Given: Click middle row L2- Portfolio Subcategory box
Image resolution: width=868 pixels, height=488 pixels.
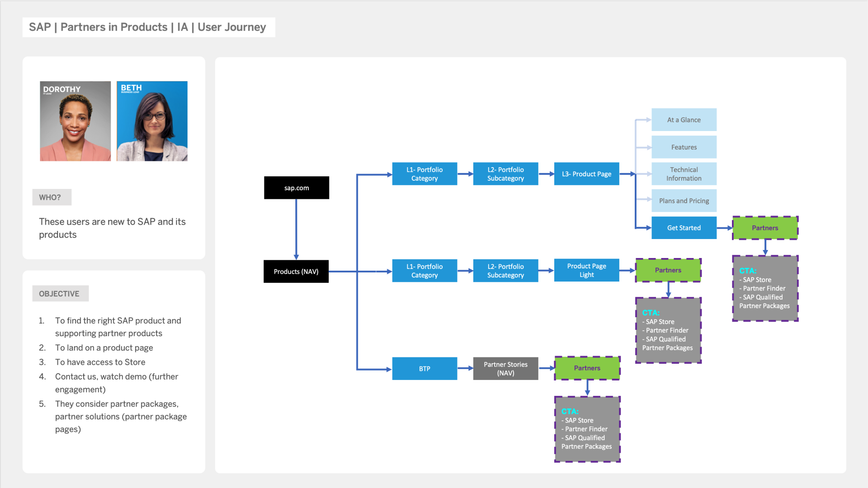Looking at the screenshot, I should click(x=505, y=271).
